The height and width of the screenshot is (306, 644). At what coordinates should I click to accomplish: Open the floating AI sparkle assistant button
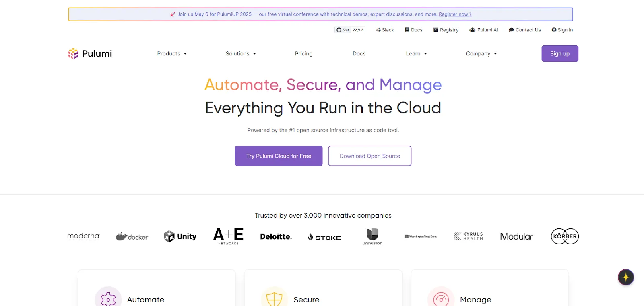coord(626,277)
